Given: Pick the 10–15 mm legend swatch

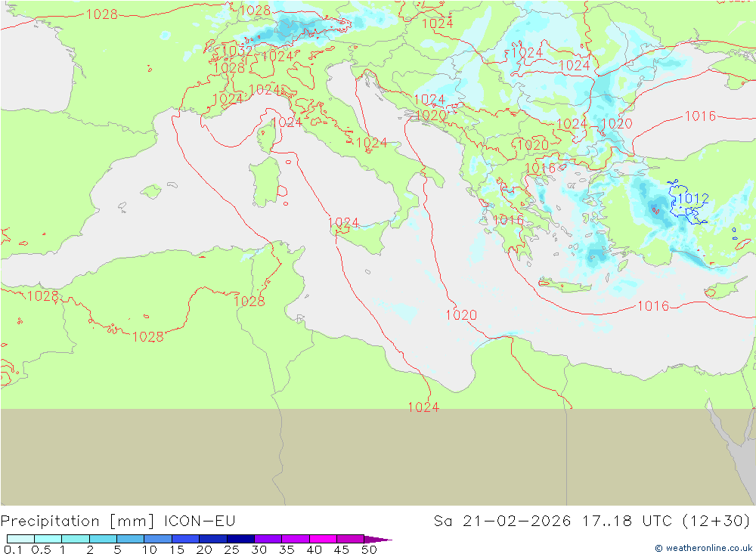Looking at the screenshot, I should click(x=158, y=539).
